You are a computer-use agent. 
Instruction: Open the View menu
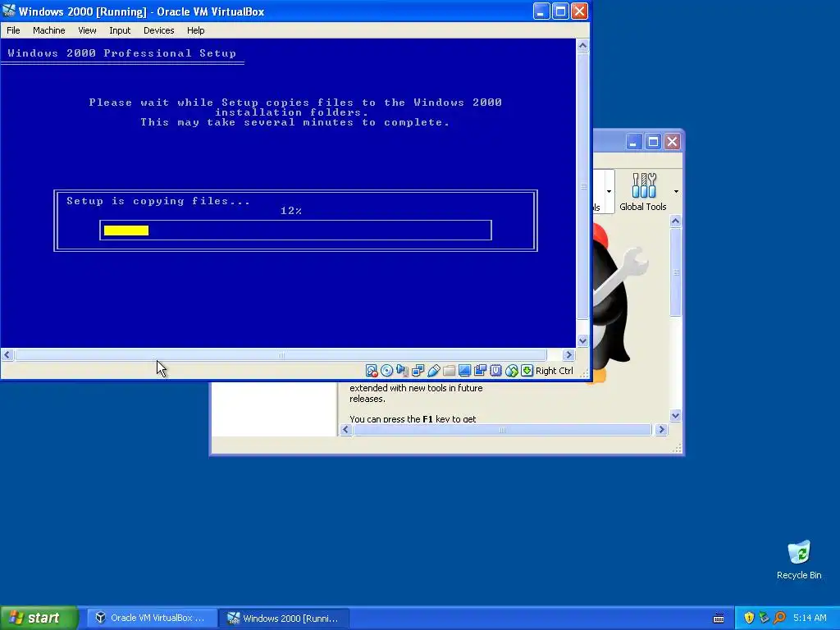coord(87,30)
